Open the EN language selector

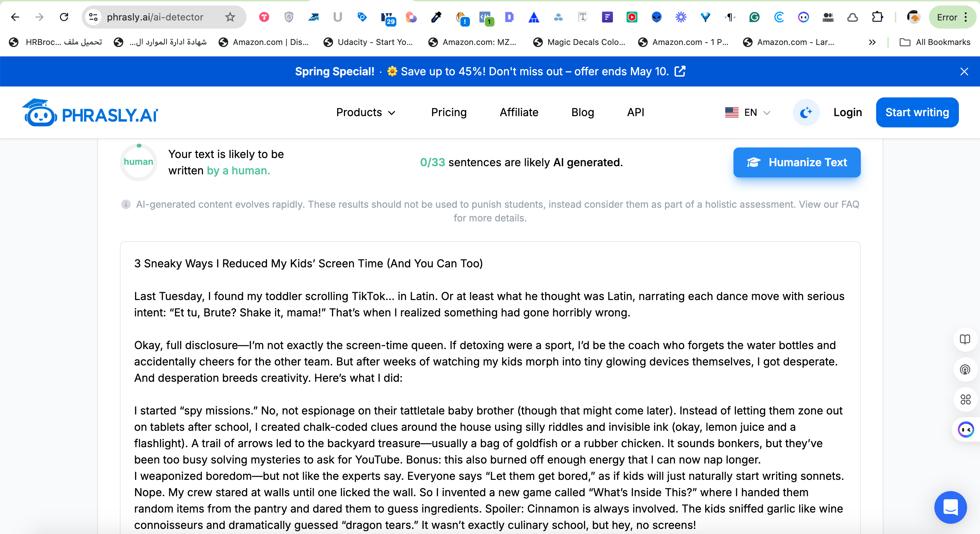click(747, 112)
